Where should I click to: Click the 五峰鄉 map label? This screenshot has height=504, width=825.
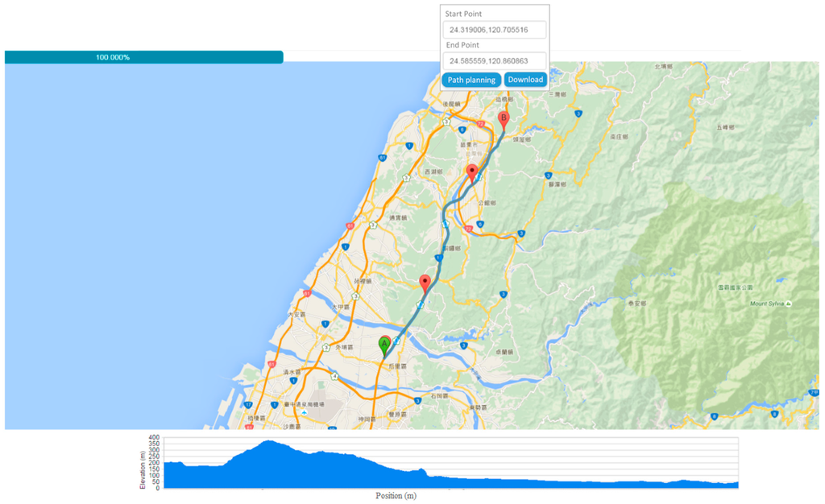click(725, 127)
